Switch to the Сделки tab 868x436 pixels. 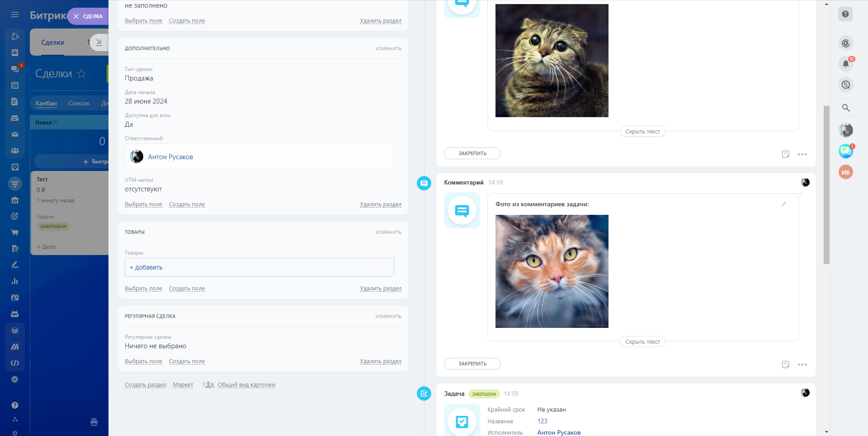pos(52,43)
